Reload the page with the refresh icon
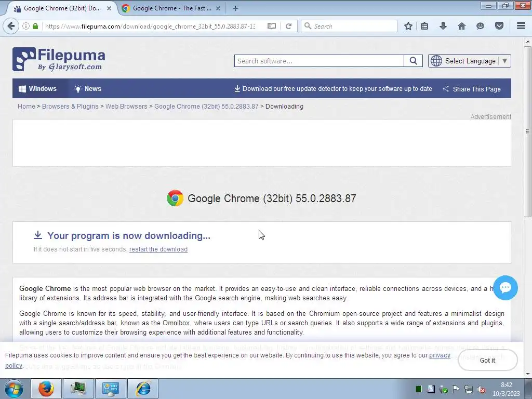Image resolution: width=532 pixels, height=399 pixels. pyautogui.click(x=289, y=26)
